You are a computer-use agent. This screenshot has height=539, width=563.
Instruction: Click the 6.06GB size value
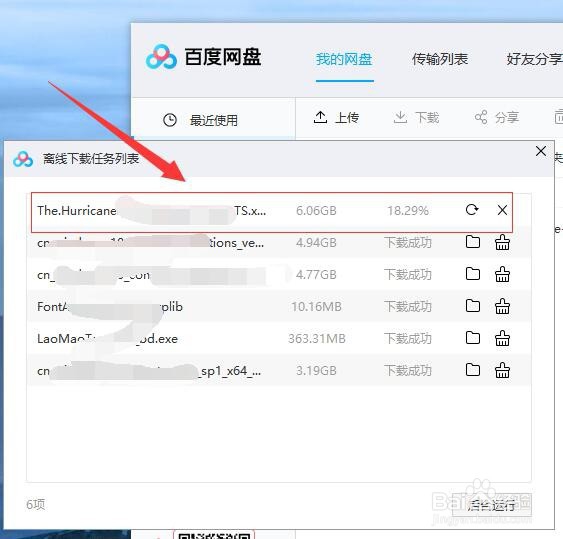[x=316, y=211]
